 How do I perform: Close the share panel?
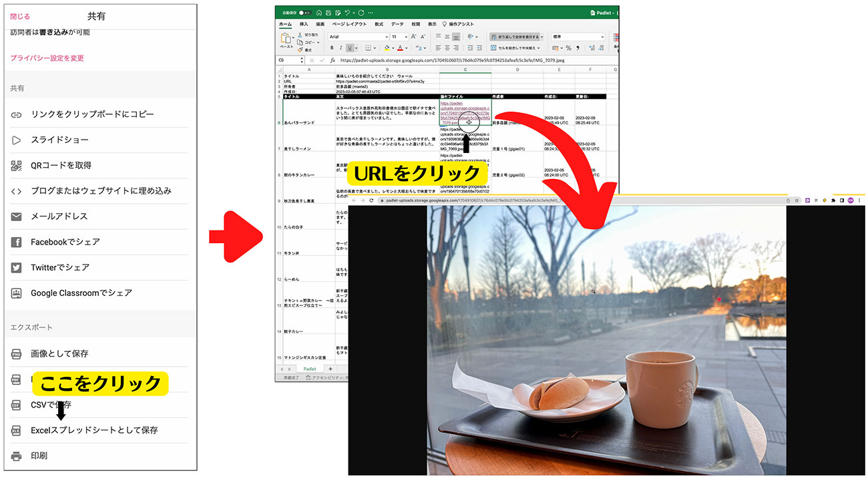point(20,16)
